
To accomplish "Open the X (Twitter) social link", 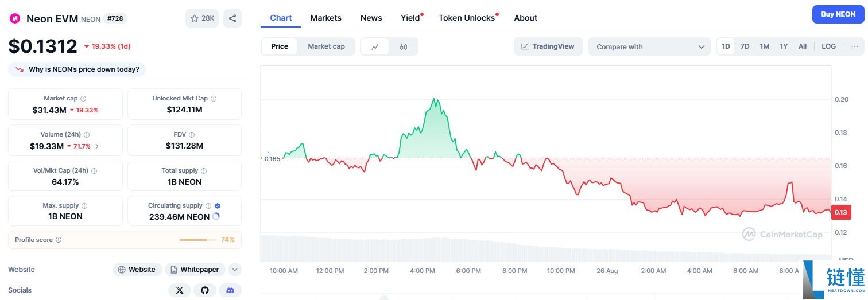I will pyautogui.click(x=180, y=290).
